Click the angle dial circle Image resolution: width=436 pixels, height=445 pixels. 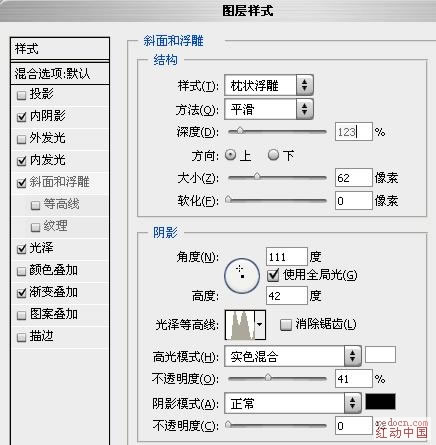[x=242, y=276]
